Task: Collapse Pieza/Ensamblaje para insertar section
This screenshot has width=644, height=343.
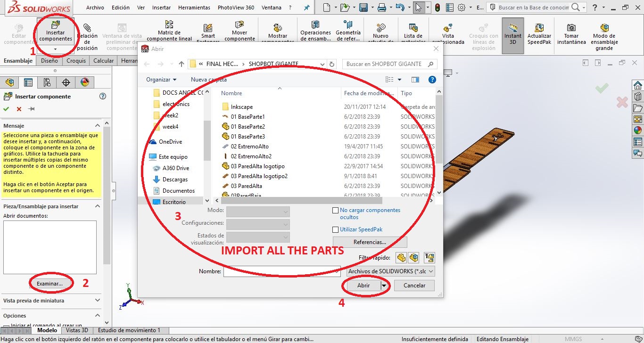Action: click(98, 206)
